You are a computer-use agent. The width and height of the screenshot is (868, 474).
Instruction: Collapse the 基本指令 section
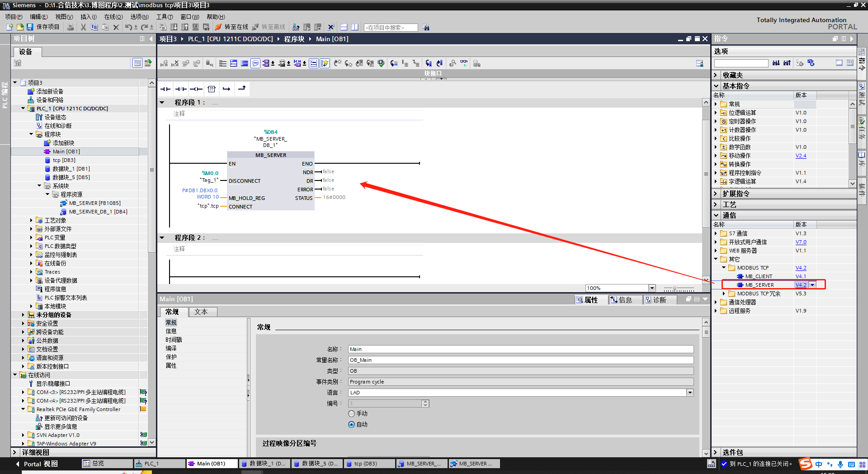716,86
